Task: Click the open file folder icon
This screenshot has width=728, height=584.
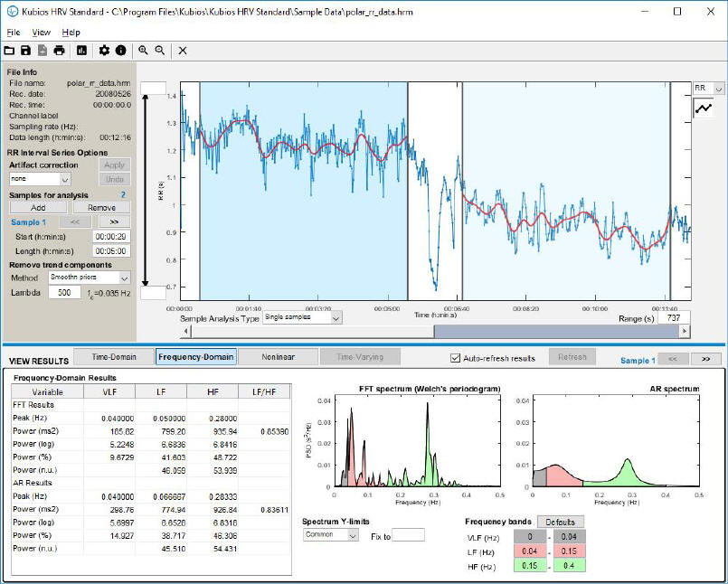Action: (x=9, y=51)
